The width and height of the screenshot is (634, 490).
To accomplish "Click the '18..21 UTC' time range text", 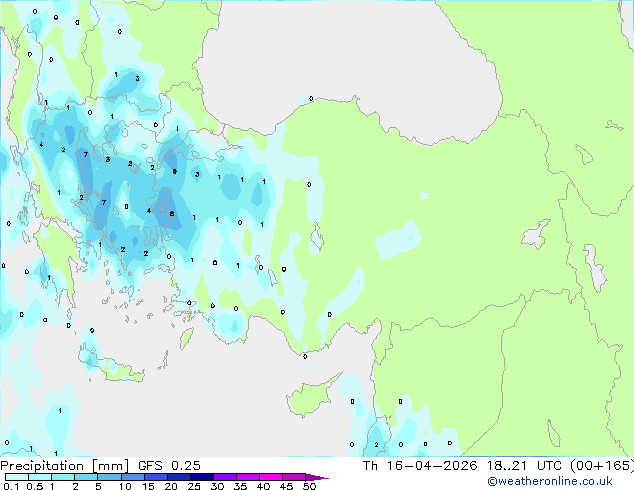I will (x=524, y=466).
